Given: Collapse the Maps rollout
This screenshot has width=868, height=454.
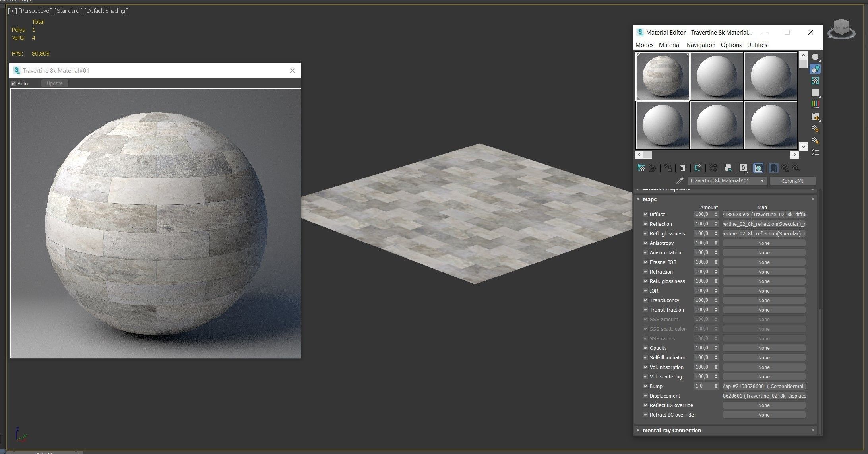Looking at the screenshot, I should (x=638, y=199).
